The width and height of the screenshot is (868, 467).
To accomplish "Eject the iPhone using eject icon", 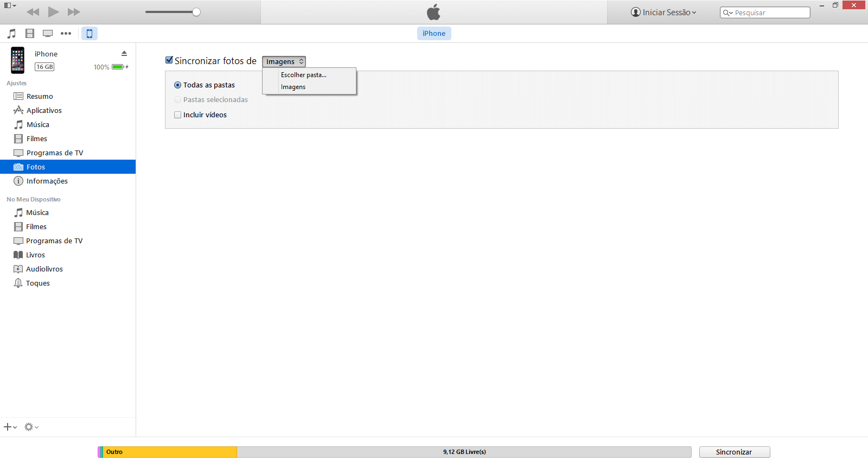I will pyautogui.click(x=124, y=53).
